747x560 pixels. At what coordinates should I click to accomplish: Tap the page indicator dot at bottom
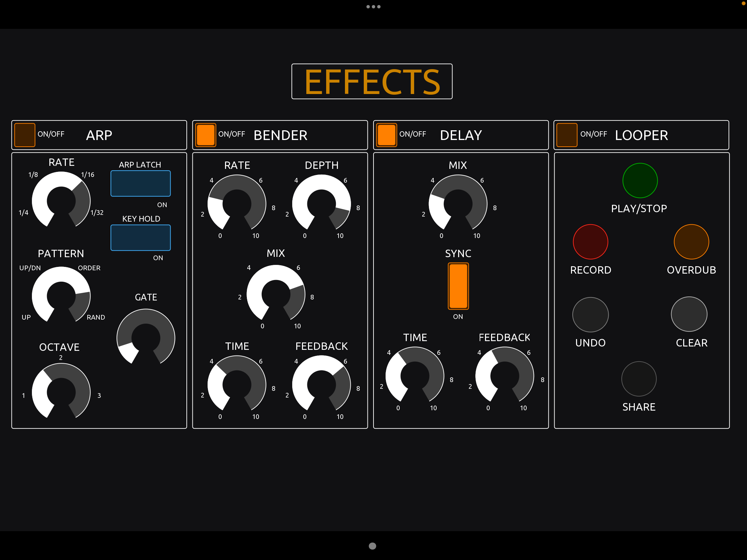pyautogui.click(x=372, y=546)
